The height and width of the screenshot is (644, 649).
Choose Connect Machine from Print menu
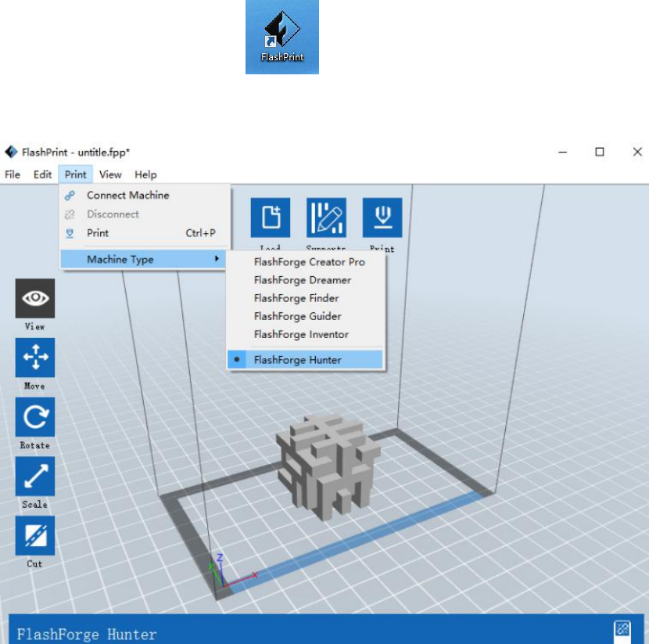(144, 195)
